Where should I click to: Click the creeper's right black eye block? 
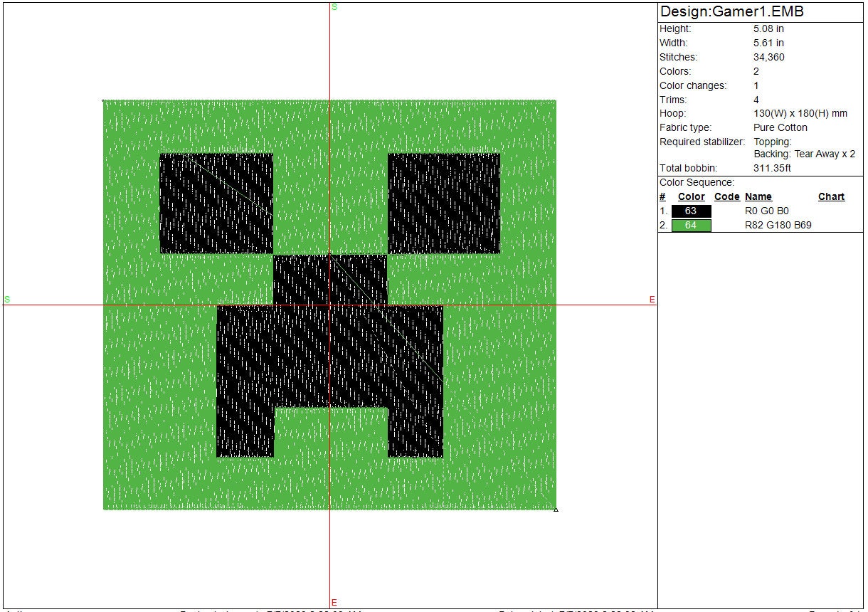(443, 204)
